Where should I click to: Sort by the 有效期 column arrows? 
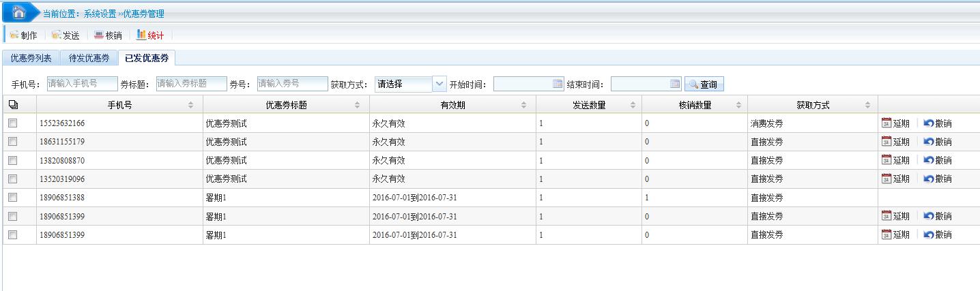coord(523,106)
